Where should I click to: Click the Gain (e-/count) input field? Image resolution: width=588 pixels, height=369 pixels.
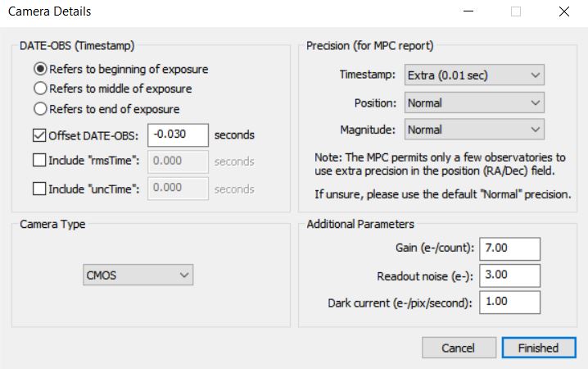[511, 248]
